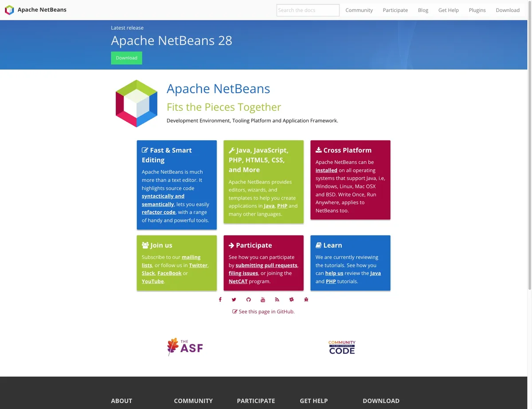532x409 pixels.
Task: Open the Twitter link in Join us
Action: [x=198, y=265]
